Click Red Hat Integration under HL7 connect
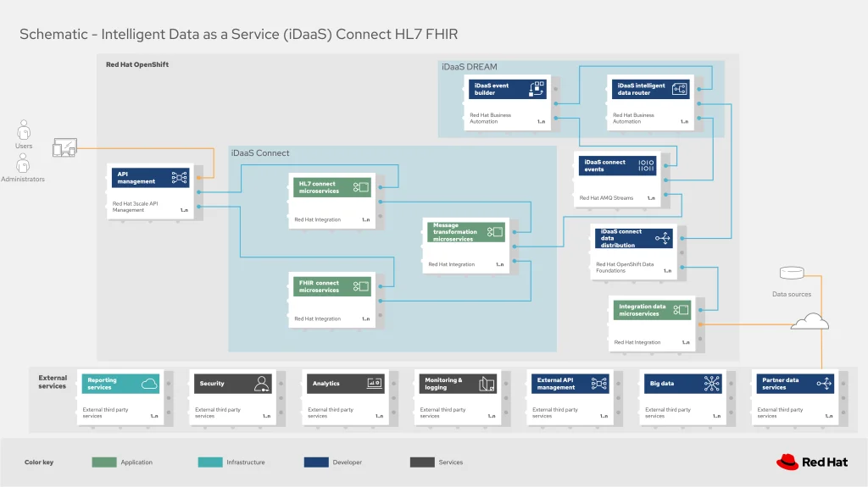The height and width of the screenshot is (487, 868). (x=317, y=219)
